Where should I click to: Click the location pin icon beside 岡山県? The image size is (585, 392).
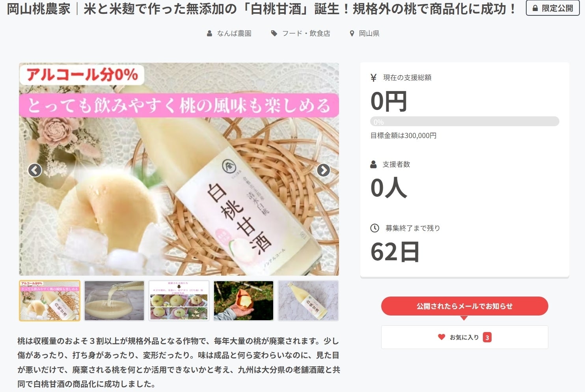pos(352,34)
